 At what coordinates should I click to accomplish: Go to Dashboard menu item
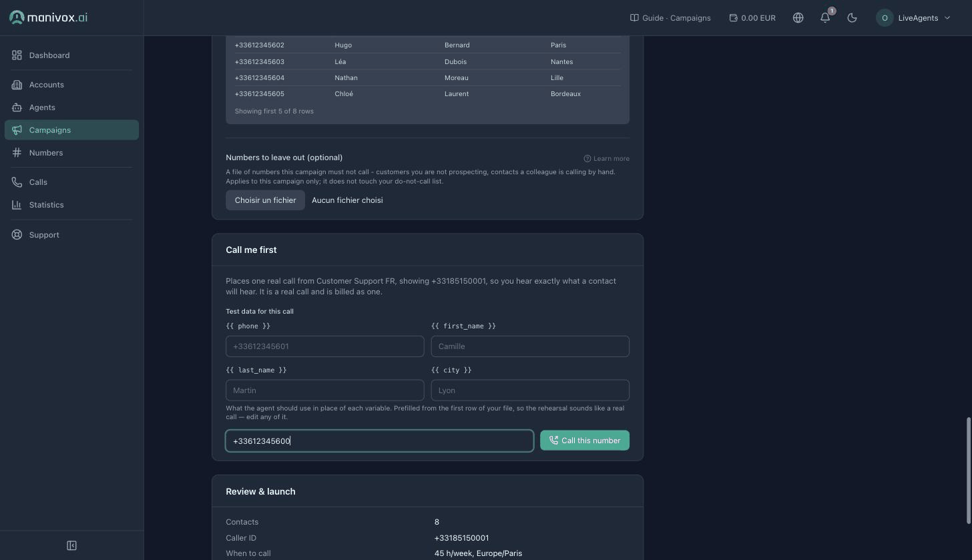(71, 55)
